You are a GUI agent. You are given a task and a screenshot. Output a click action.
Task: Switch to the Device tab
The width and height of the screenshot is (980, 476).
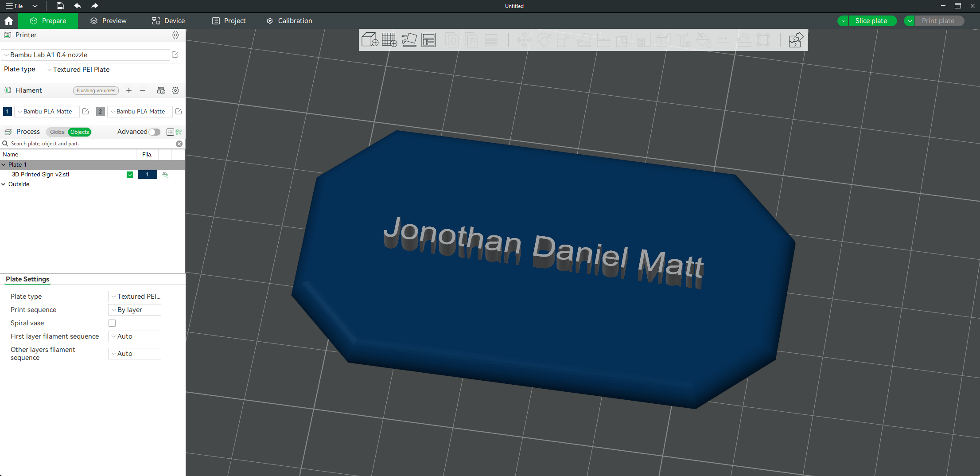168,21
